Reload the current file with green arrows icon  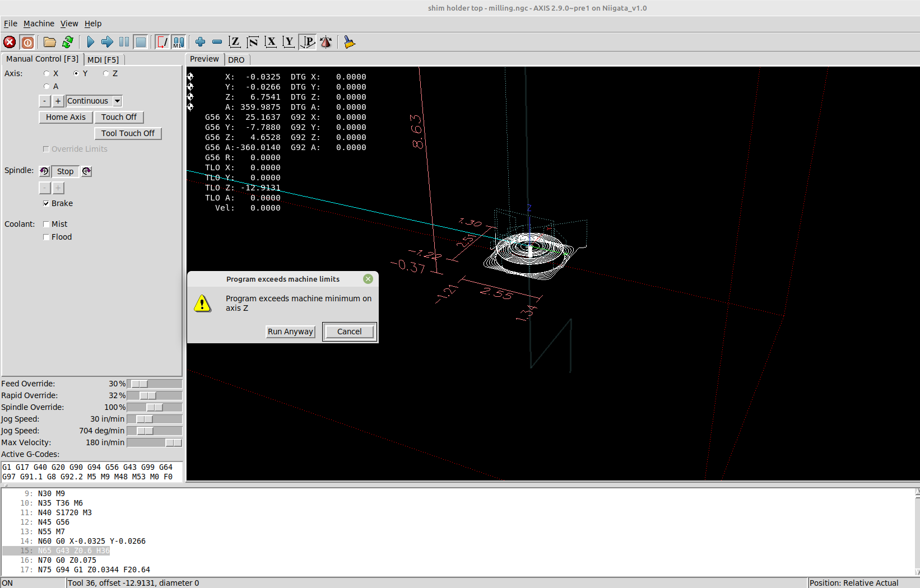coord(68,42)
